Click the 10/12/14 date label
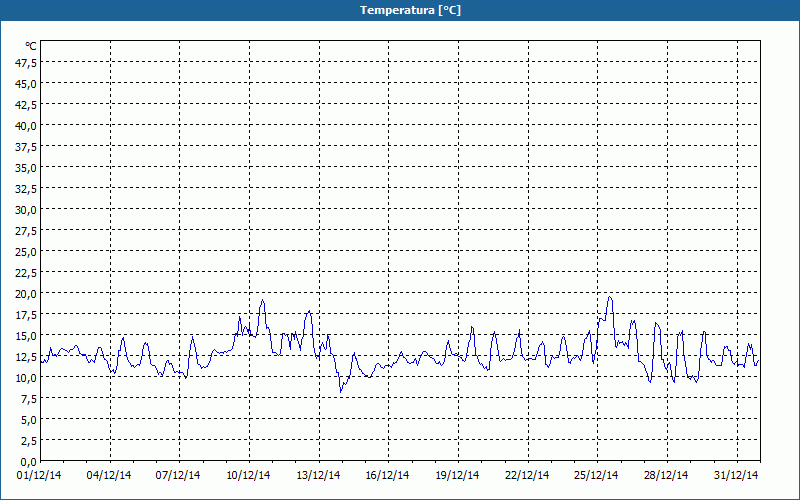 (x=248, y=476)
